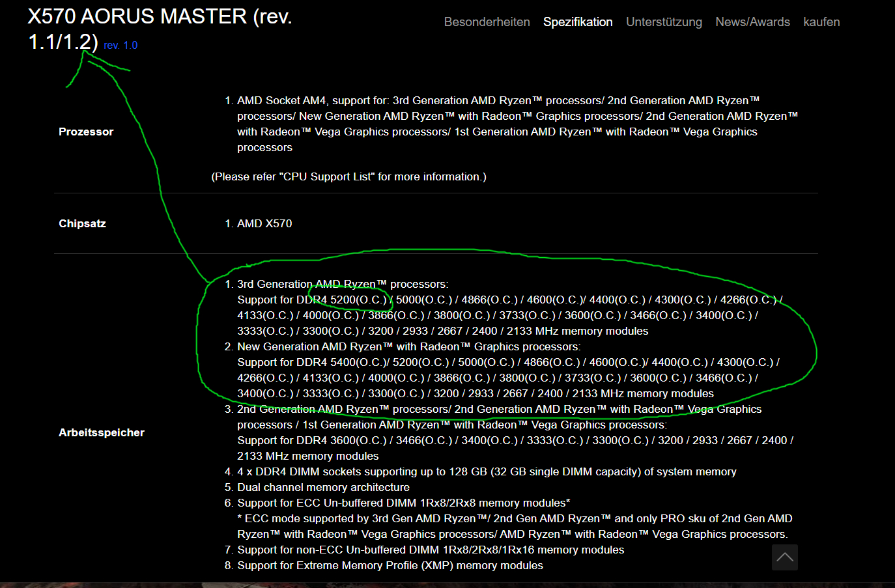The width and height of the screenshot is (895, 588).
Task: Click the '* ECC mode supported' footnote
Action: (x=515, y=526)
